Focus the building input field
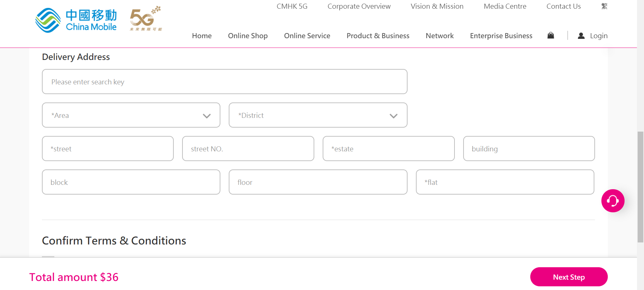This screenshot has height=290, width=644. [529, 149]
